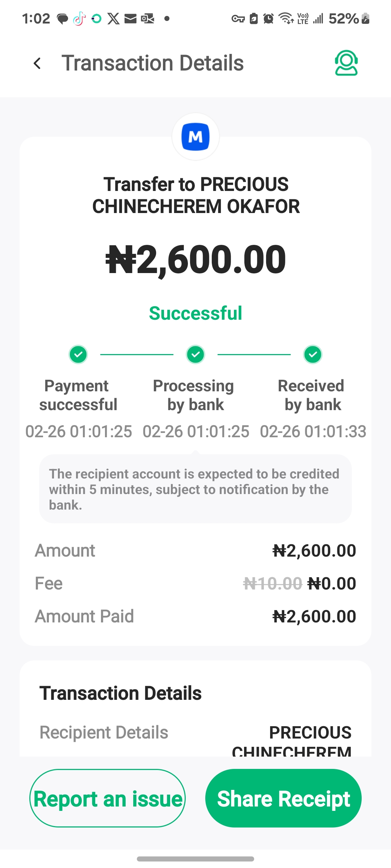
Task: Tap the alarm icon in status bar
Action: tap(268, 18)
